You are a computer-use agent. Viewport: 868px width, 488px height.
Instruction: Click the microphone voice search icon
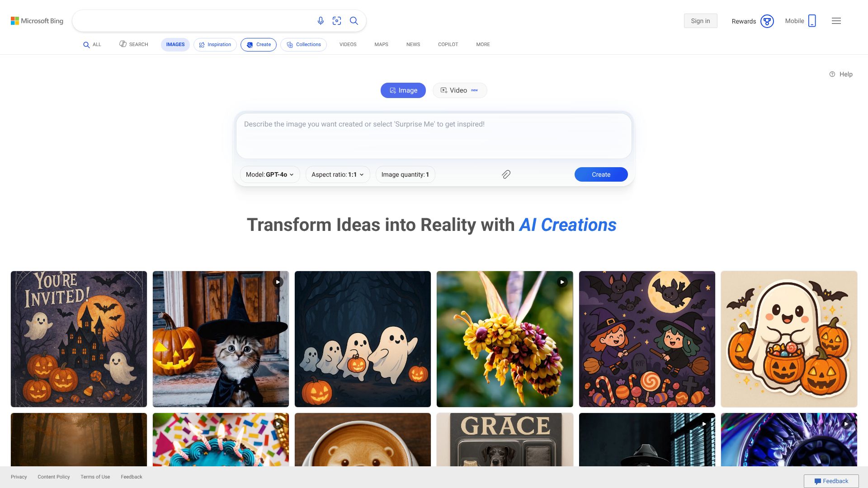coord(321,21)
